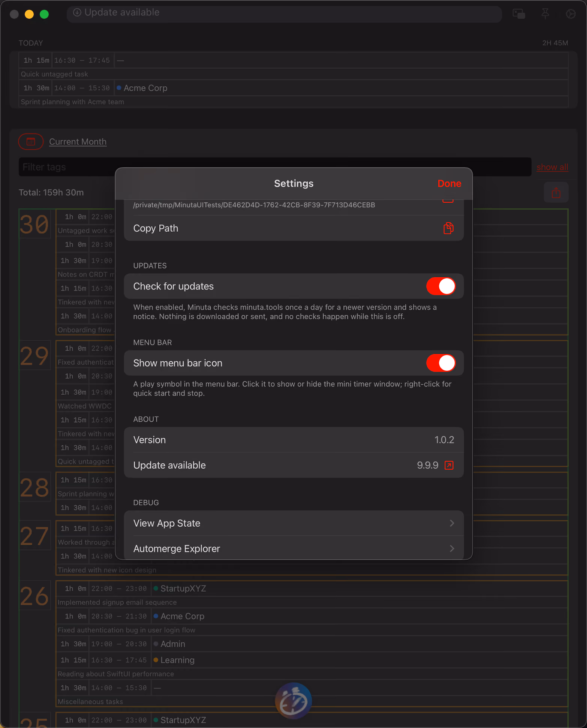
Task: Open the Current Month period selector
Action: (78, 142)
